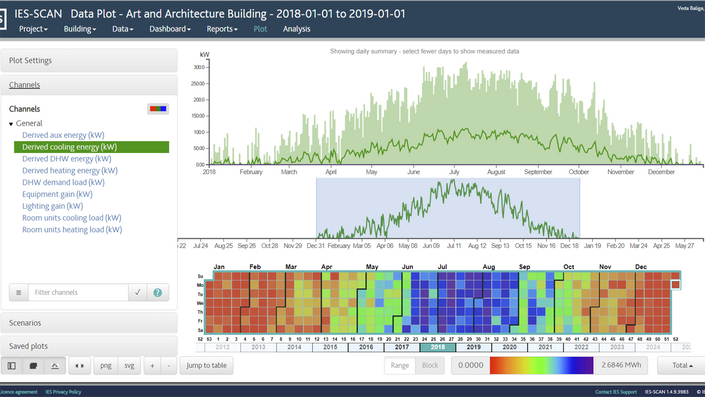Viewport: 705px width, 397px height.
Task: Select year 2020 in the year strip
Action: [x=509, y=347]
